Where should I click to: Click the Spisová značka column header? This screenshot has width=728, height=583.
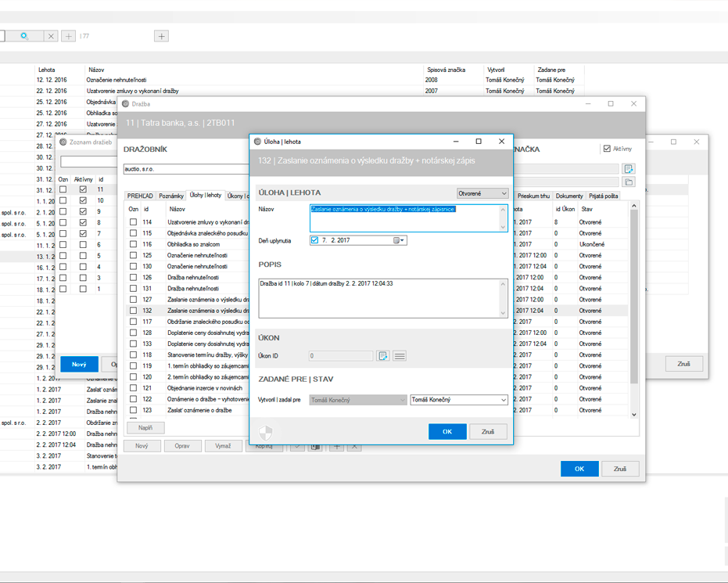(446, 70)
